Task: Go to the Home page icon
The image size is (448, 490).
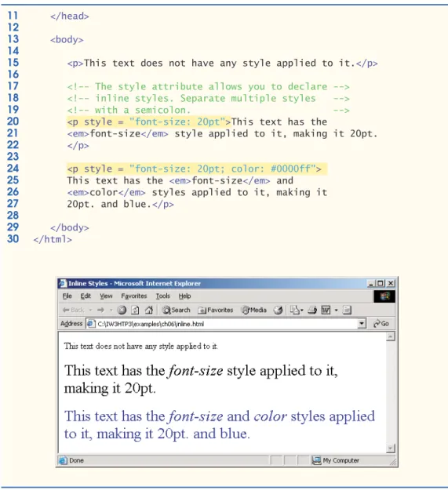Action: point(149,310)
